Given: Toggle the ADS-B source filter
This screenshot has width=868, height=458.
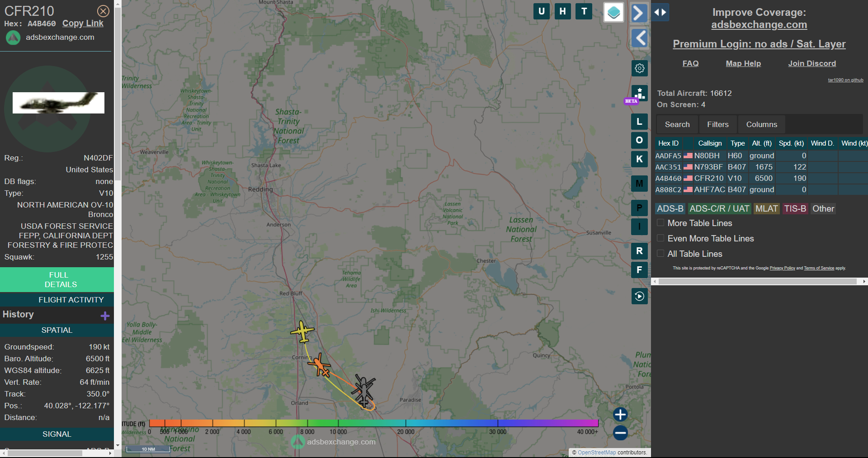Looking at the screenshot, I should [670, 208].
